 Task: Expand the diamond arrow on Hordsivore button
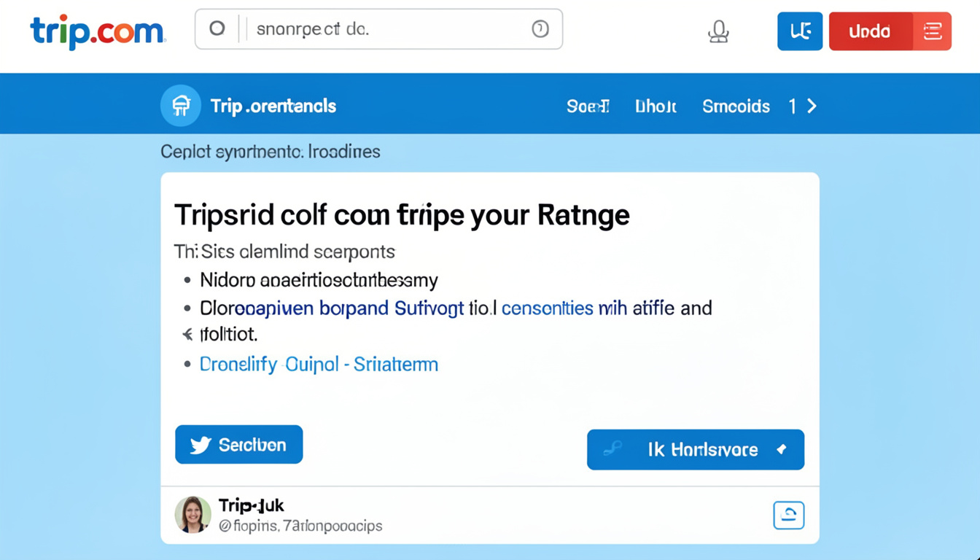click(x=782, y=449)
